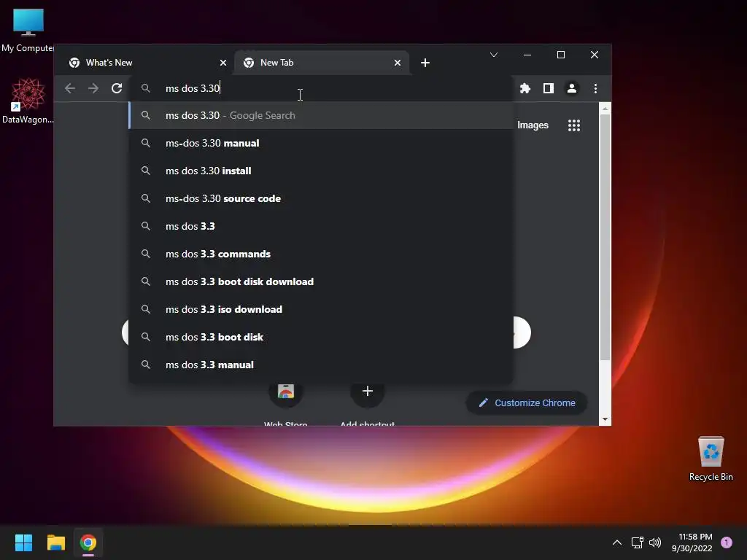Viewport: 747px width, 560px height.
Task: Click the address bar with 'ms dos 3.30'
Action: [x=322, y=88]
